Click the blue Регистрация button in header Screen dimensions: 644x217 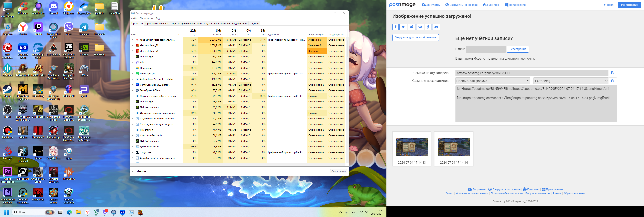[629, 5]
